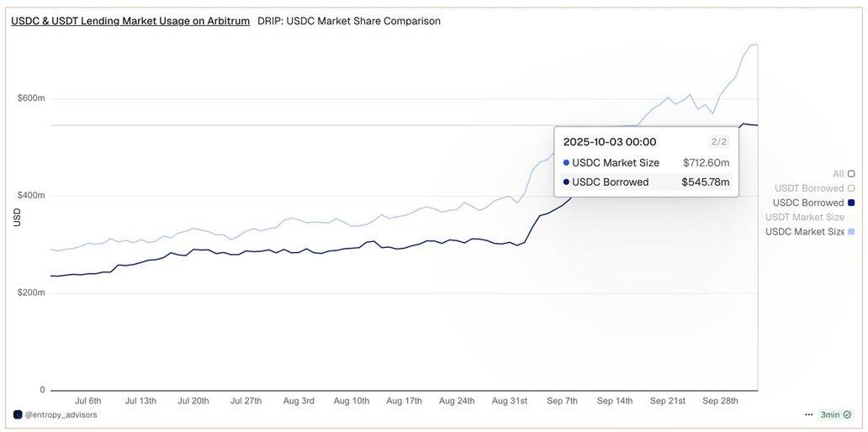Click the entropy_advisors avatar icon
Viewport: 868px width, 432px height.
(x=18, y=414)
